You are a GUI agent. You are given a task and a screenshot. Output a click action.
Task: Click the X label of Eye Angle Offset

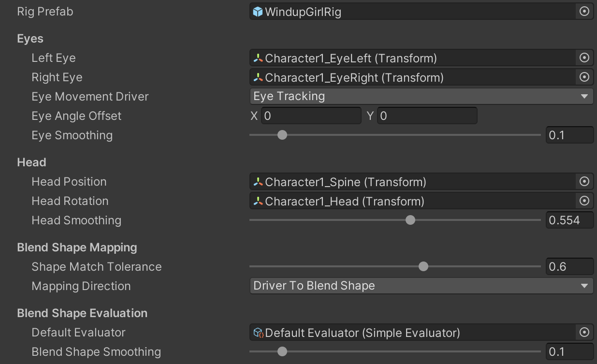point(254,116)
